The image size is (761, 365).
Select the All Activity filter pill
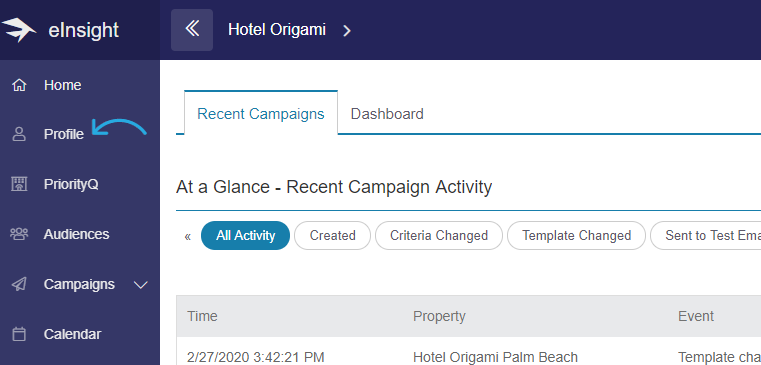pyautogui.click(x=246, y=236)
